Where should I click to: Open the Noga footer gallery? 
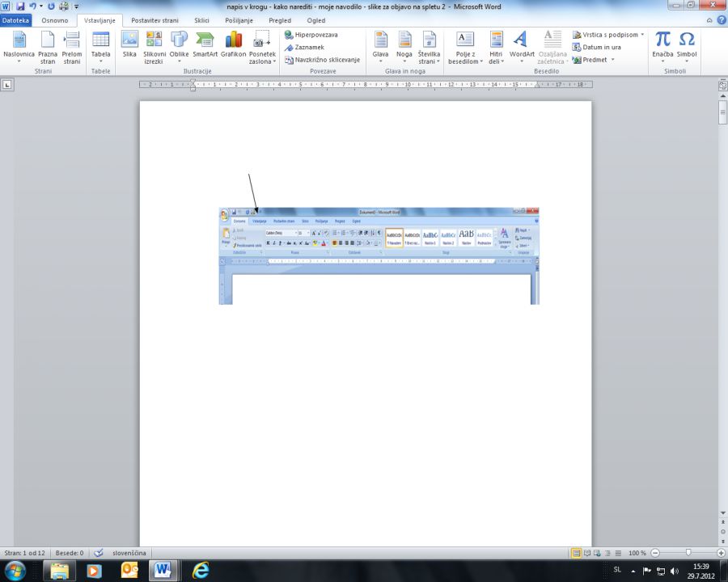point(404,48)
